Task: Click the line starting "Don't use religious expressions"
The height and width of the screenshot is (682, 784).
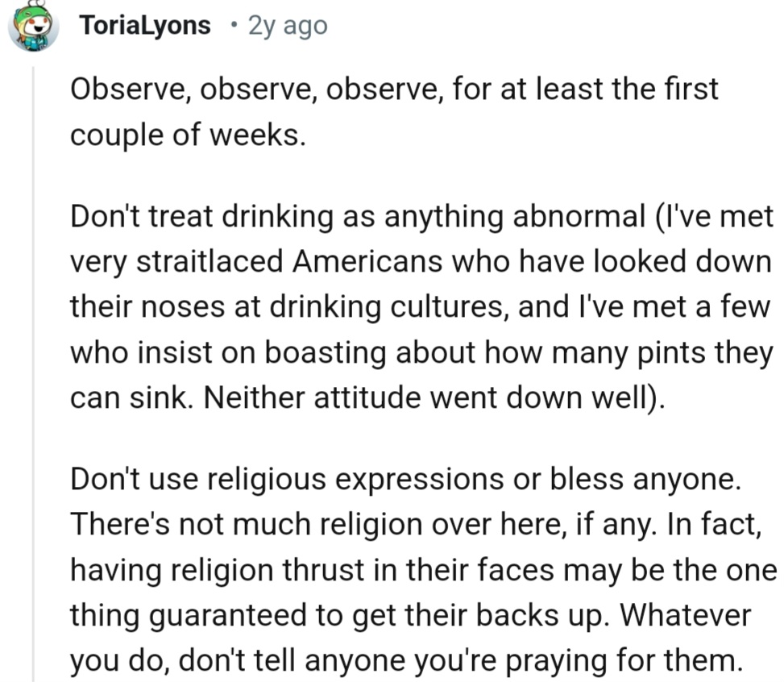Action: point(404,479)
